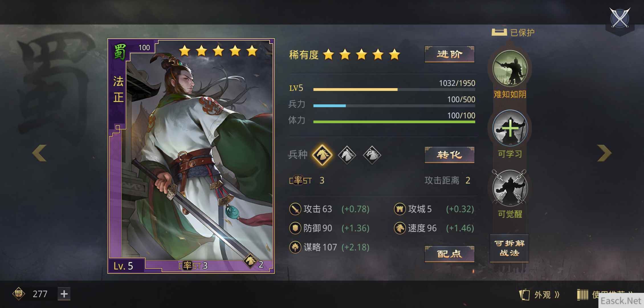
Task: Open 可拆解战法 dismantle tactics
Action: [509, 248]
